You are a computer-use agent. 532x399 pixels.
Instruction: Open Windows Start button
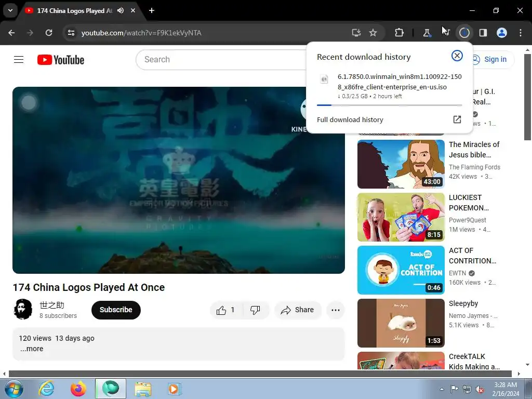click(x=13, y=389)
